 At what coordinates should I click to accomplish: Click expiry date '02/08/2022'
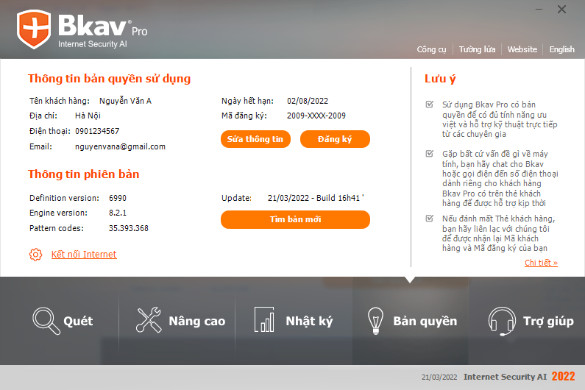point(307,101)
